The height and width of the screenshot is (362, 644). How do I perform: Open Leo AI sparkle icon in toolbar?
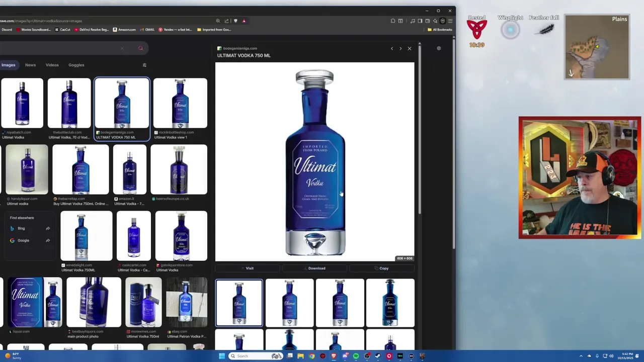tap(435, 21)
